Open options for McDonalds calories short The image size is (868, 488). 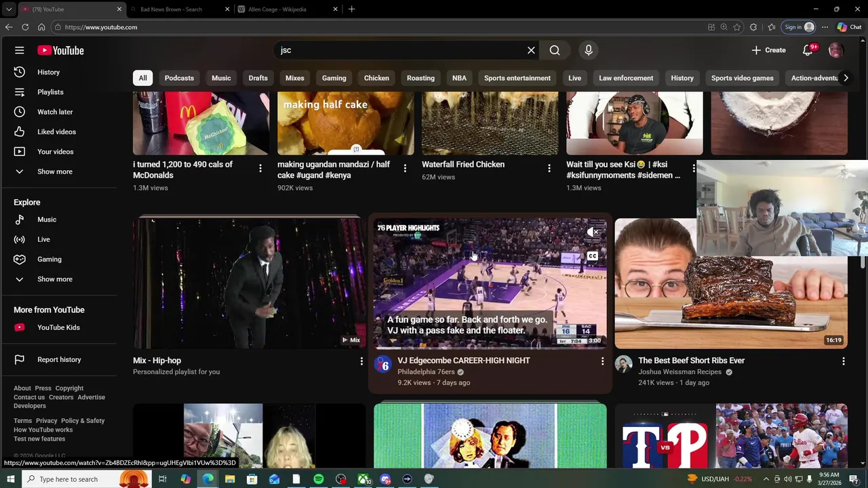260,168
